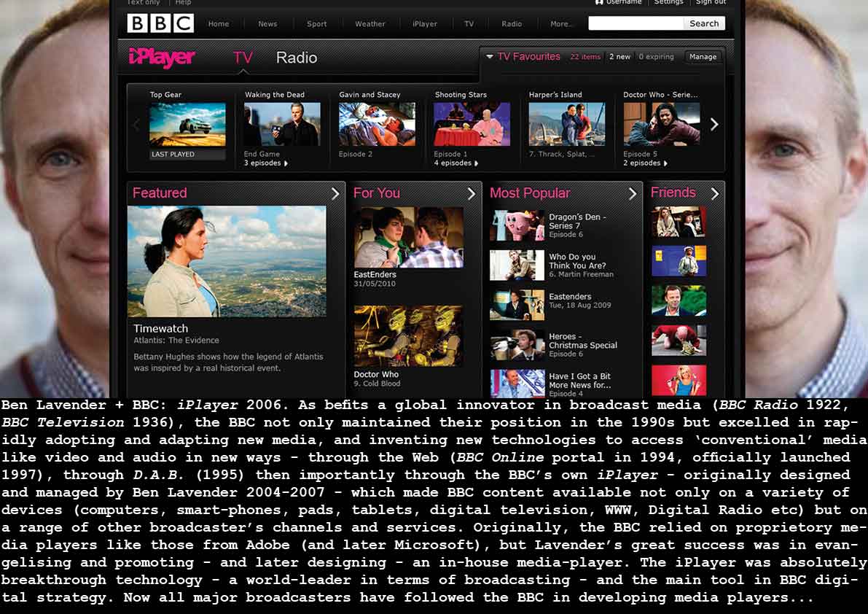Click the Manage favourites button
Screen dimensions: 868x614
pyautogui.click(x=703, y=57)
